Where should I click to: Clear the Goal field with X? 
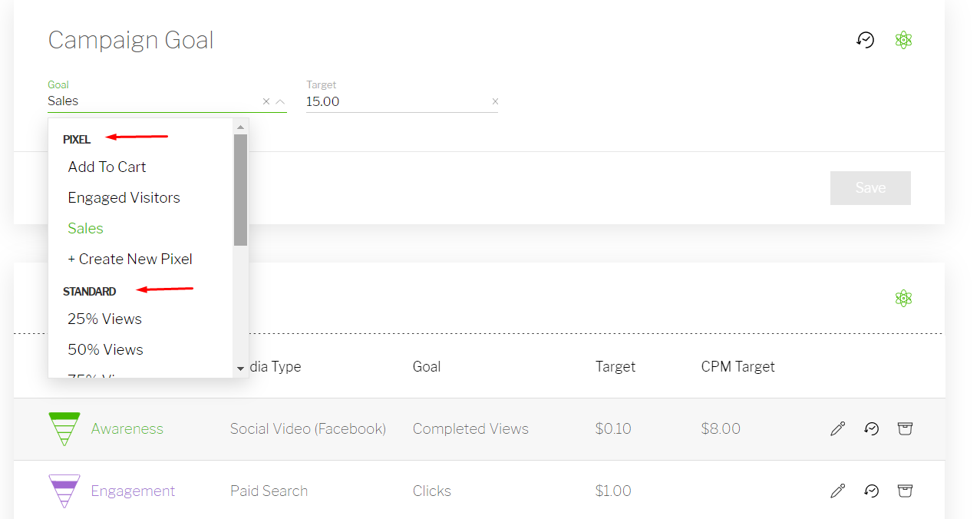(x=266, y=101)
